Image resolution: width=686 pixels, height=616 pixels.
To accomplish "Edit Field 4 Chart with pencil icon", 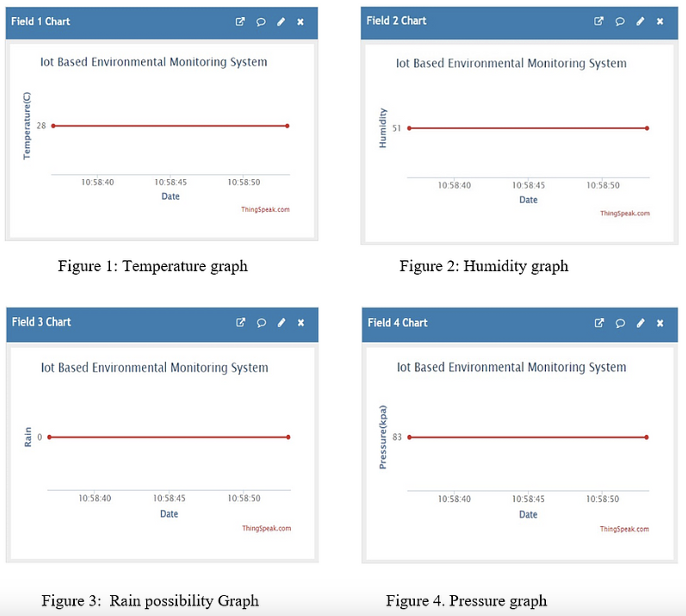I will 641,323.
